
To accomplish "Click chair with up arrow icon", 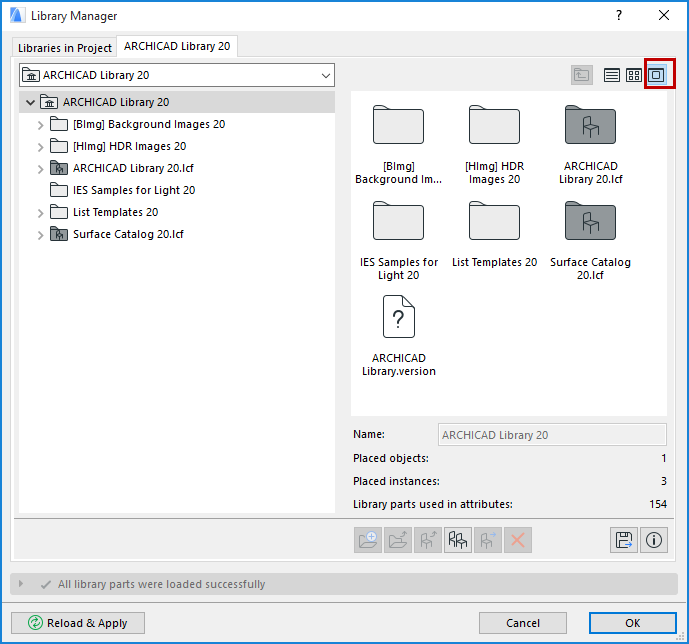I will [x=428, y=540].
